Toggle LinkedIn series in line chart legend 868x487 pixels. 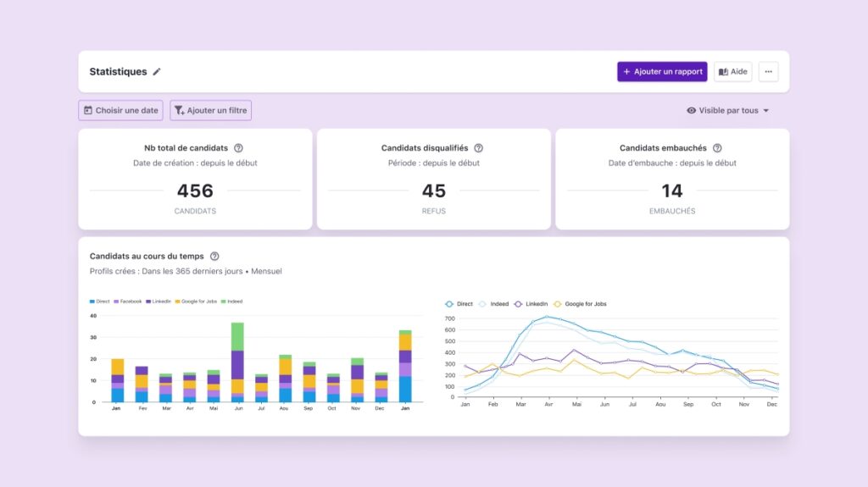click(531, 304)
